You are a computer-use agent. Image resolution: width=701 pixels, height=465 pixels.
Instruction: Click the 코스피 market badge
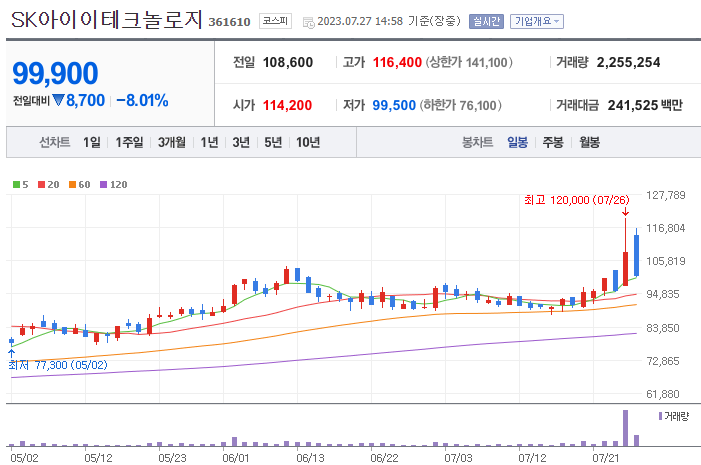click(275, 21)
